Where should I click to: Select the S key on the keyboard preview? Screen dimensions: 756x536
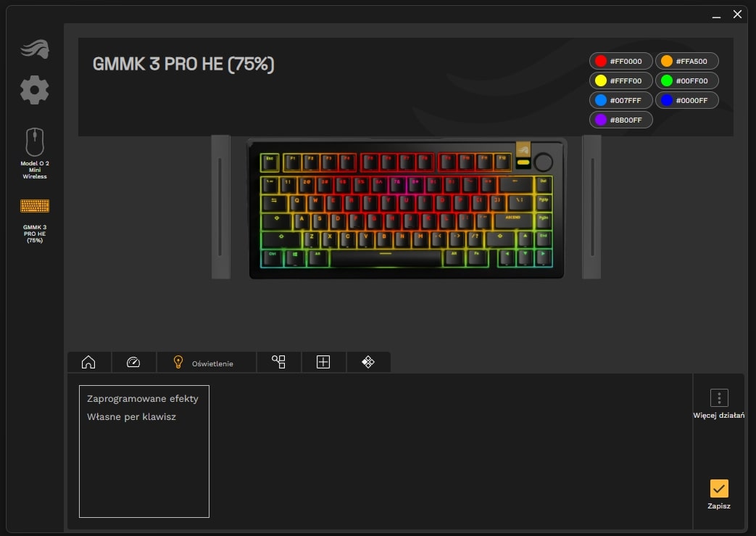pos(320,221)
